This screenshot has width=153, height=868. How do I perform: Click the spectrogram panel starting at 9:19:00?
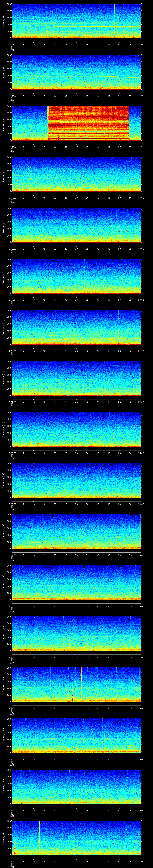pyautogui.click(x=76, y=276)
